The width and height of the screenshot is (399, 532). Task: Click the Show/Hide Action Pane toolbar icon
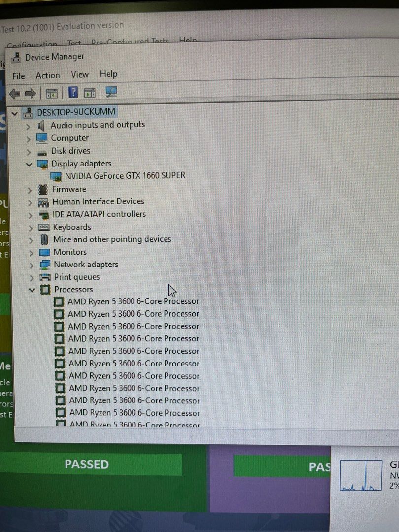pos(90,93)
